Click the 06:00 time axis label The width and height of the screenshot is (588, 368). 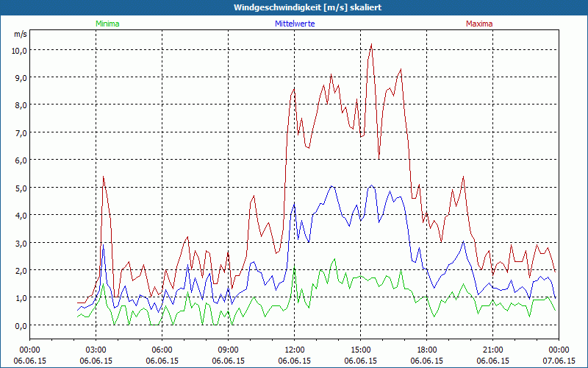162,350
